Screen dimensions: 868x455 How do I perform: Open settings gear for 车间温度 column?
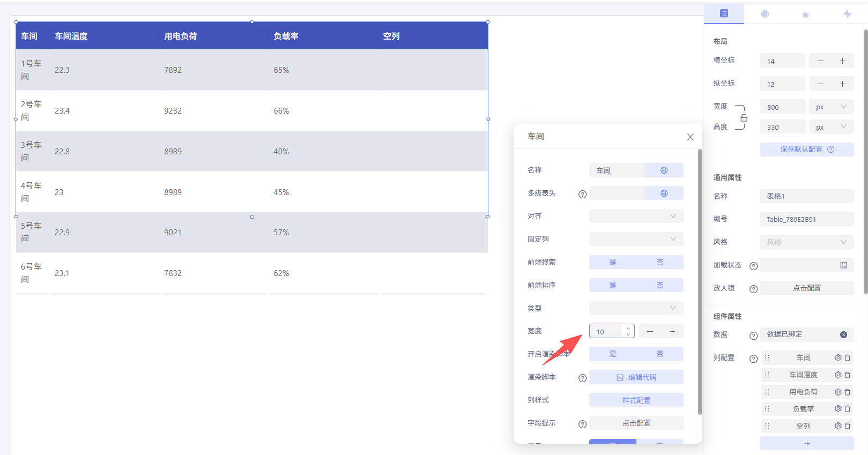838,375
